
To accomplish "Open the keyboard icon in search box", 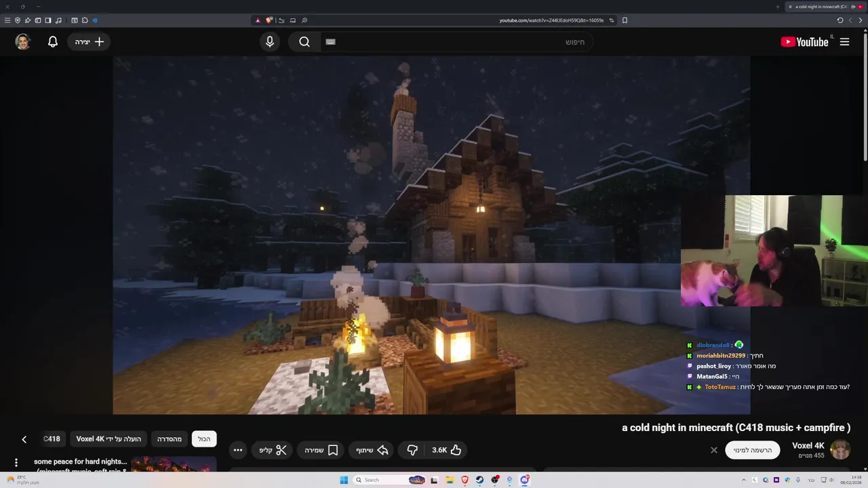I will [331, 42].
